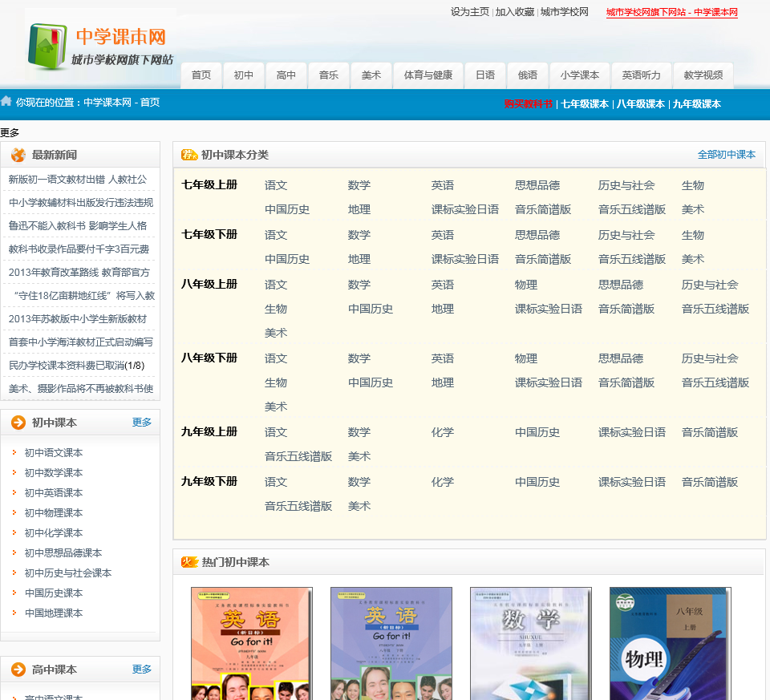The image size is (770, 700).
Task: Click the green book logo icon
Action: click(x=47, y=47)
